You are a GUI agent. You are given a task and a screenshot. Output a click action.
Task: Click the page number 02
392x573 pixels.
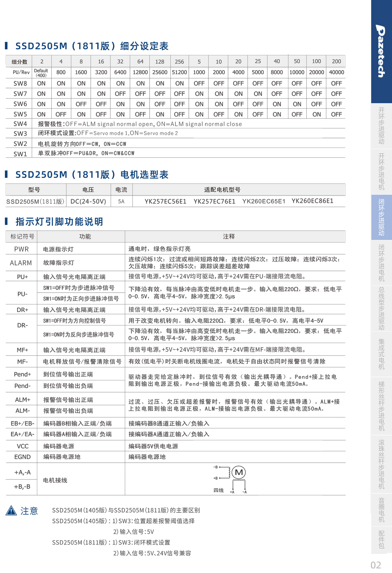376,565
